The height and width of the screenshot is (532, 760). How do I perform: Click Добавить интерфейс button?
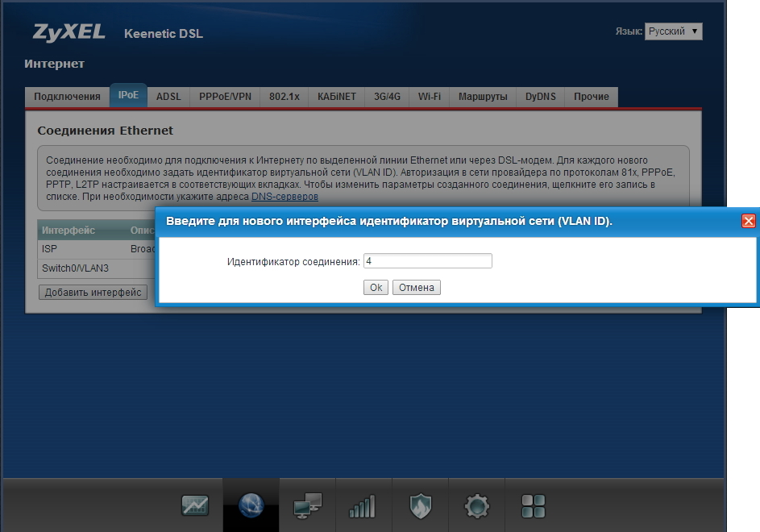pos(93,293)
